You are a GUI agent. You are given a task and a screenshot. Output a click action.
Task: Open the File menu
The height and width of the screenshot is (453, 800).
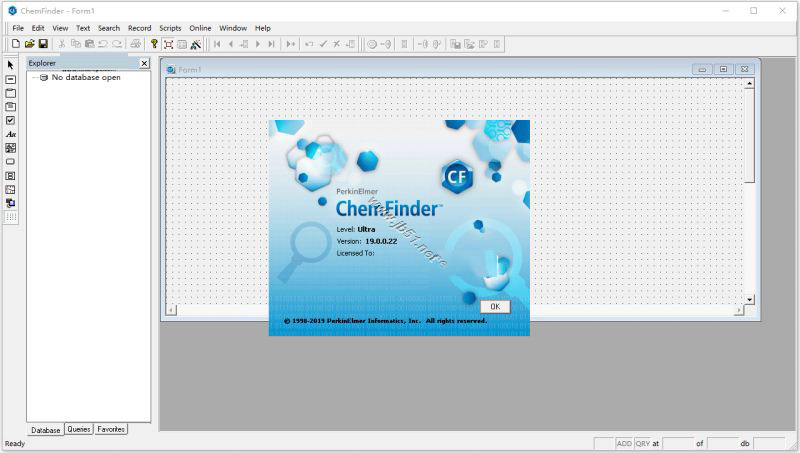18,28
